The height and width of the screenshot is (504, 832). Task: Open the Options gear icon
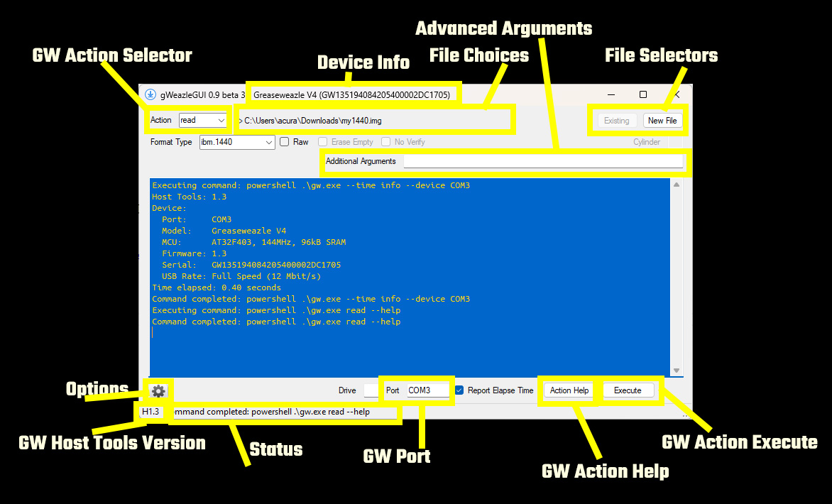pyautogui.click(x=159, y=390)
